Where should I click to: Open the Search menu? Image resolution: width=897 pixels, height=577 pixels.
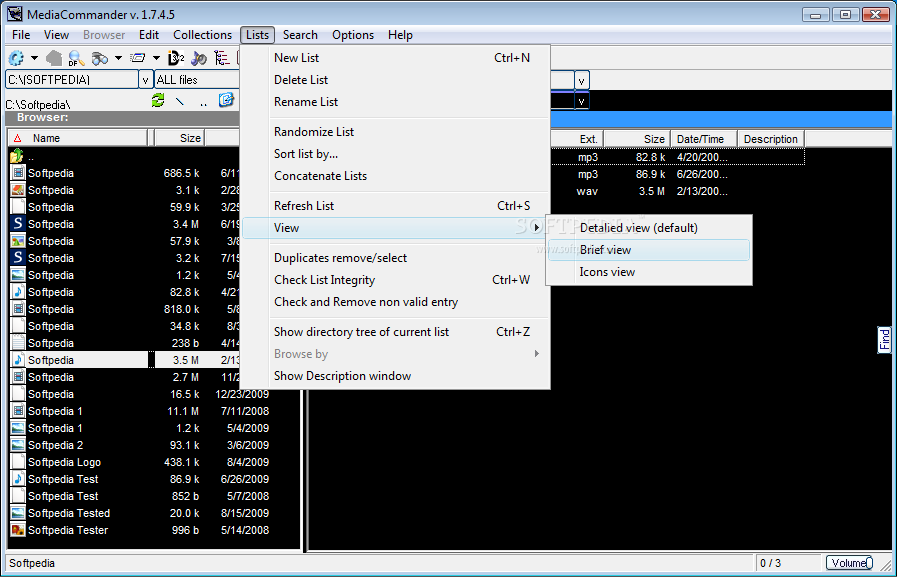pyautogui.click(x=300, y=35)
